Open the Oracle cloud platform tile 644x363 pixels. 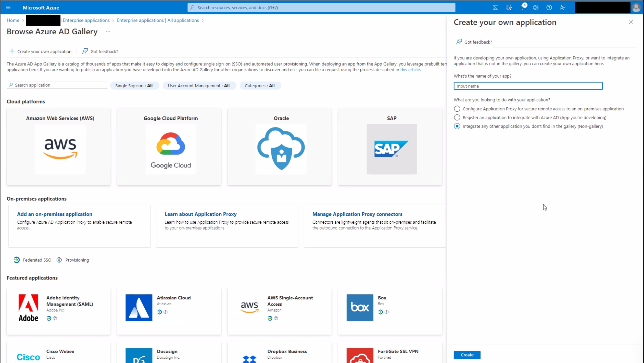(280, 147)
